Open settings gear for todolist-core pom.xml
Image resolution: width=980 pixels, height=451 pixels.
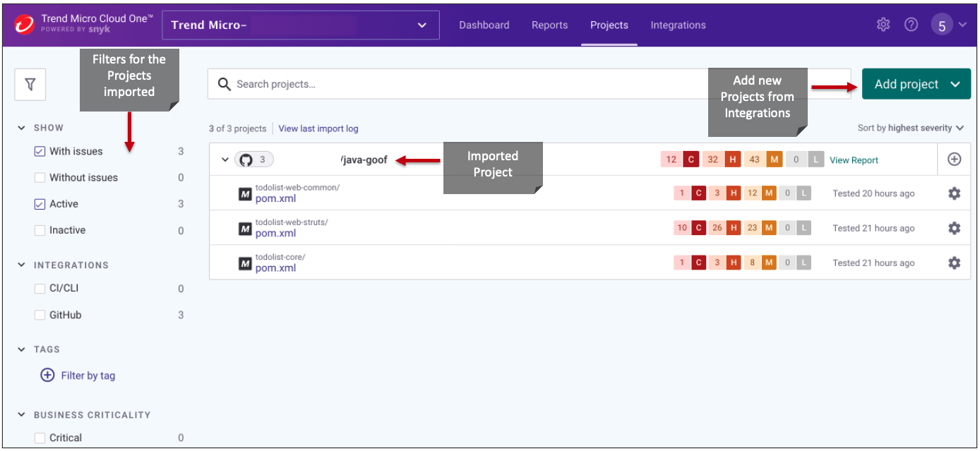pyautogui.click(x=954, y=263)
